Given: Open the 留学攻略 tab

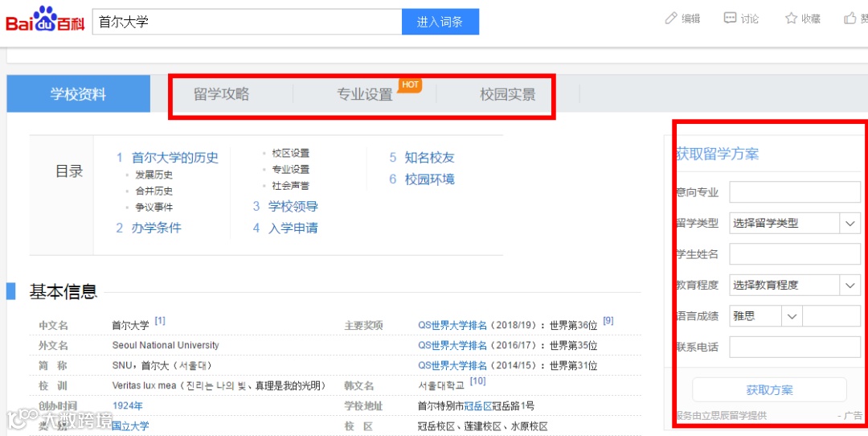Looking at the screenshot, I should [x=222, y=94].
